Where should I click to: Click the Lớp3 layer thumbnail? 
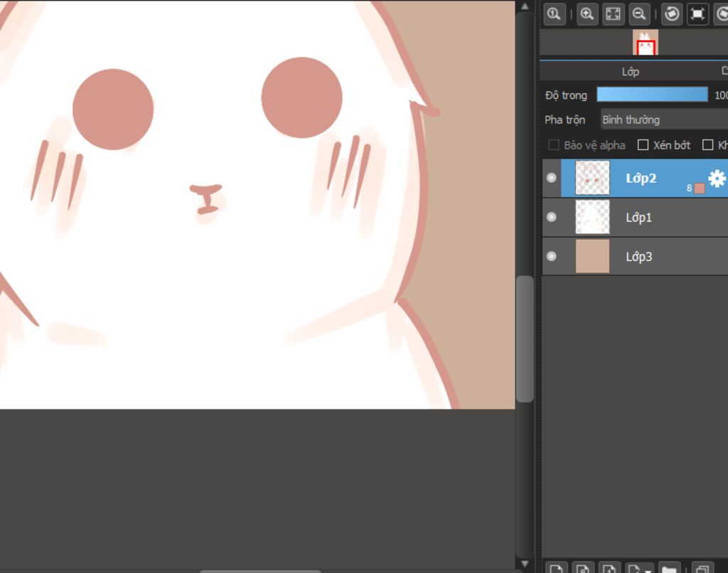click(592, 256)
